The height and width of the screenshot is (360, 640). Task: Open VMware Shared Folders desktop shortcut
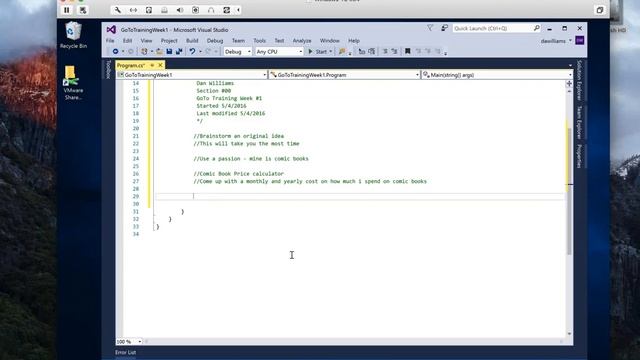click(x=73, y=83)
